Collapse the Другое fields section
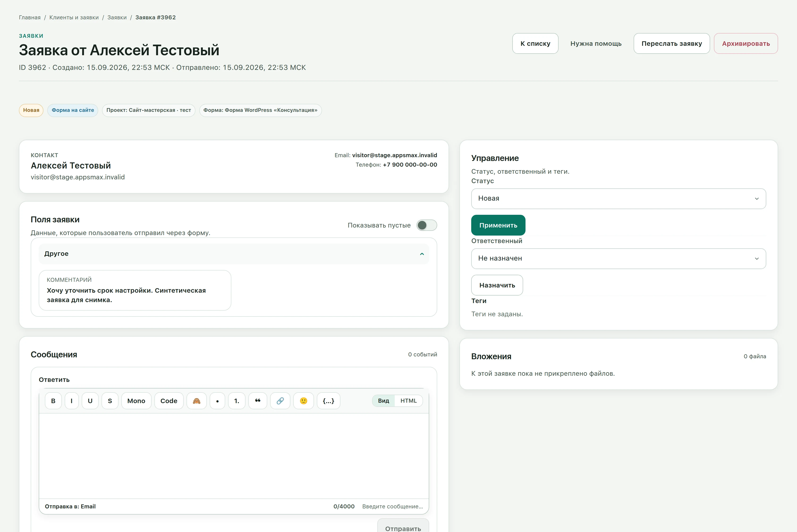Viewport: 797px width, 532px height. (234, 254)
